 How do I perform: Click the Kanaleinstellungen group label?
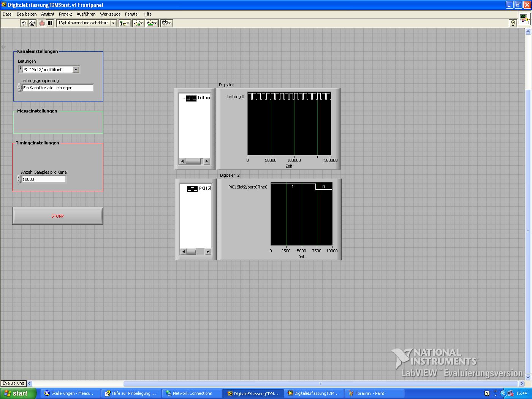[x=38, y=51]
